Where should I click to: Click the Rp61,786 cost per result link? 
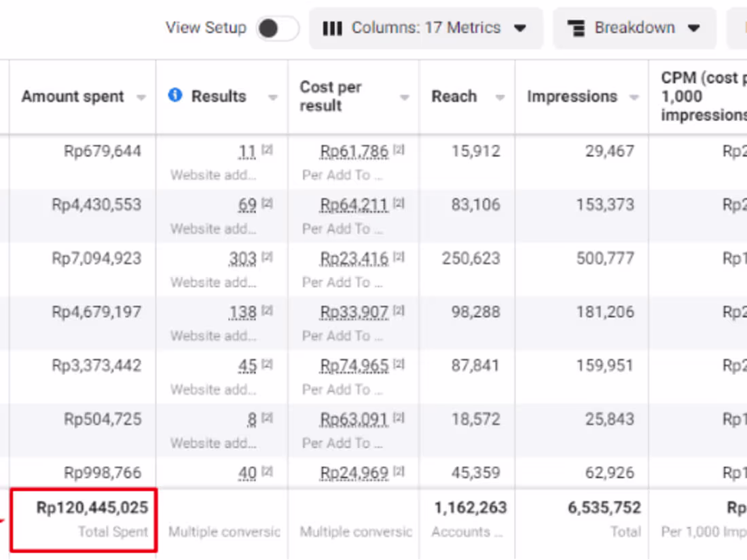tap(354, 151)
